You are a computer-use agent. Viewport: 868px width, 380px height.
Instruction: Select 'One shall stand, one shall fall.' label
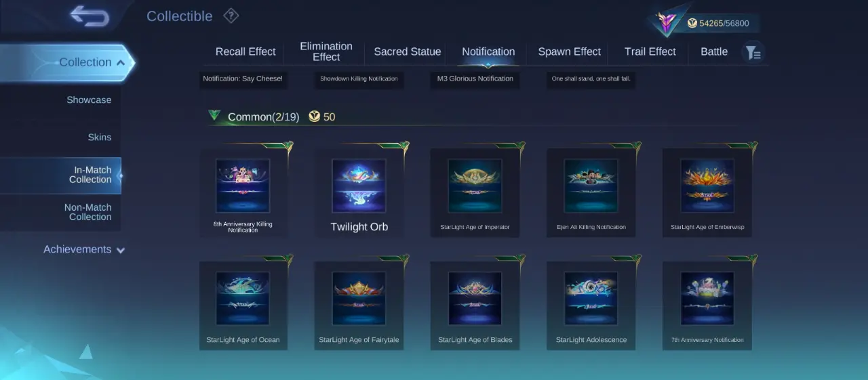[x=591, y=79]
